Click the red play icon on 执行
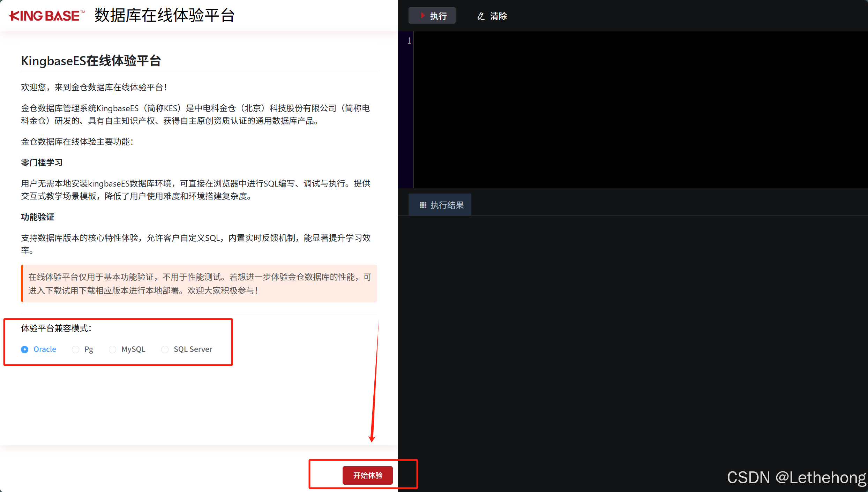The image size is (868, 492). [x=422, y=15]
